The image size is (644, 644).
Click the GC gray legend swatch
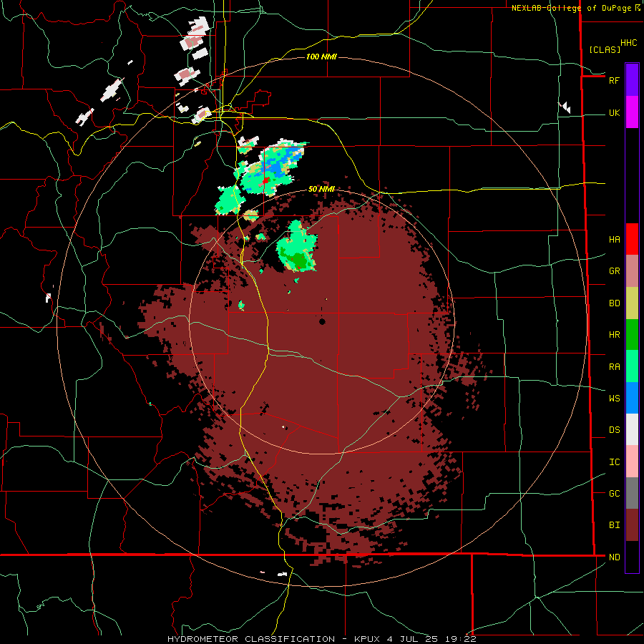632,493
